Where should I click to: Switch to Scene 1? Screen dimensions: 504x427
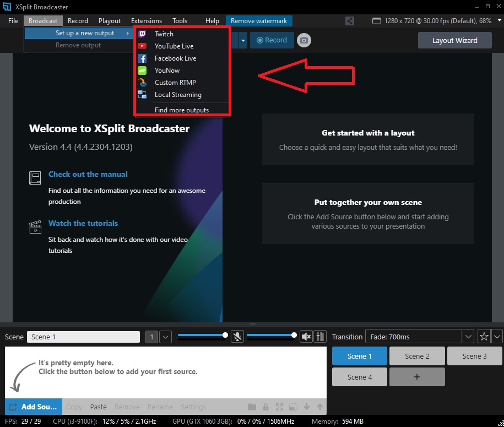(x=359, y=356)
